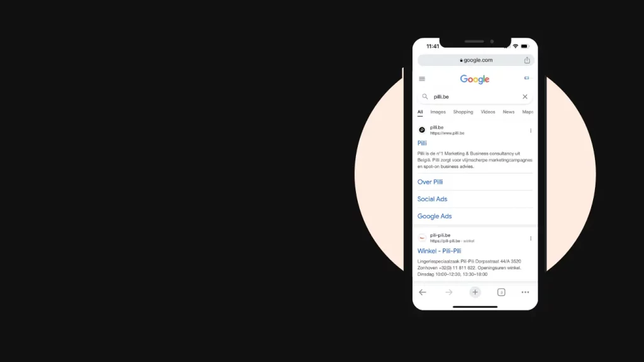Image resolution: width=644 pixels, height=362 pixels.
Task: Open the tab switcher icon
Action: [x=501, y=292]
